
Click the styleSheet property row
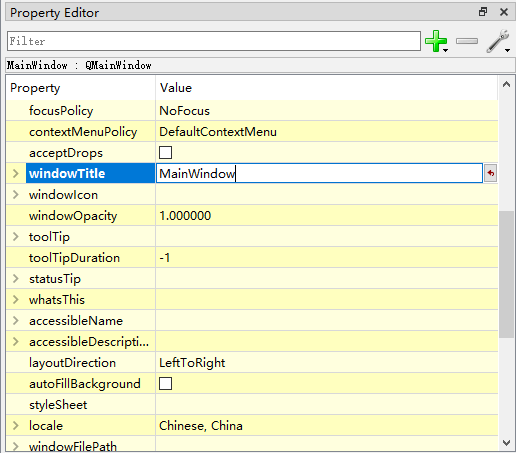point(252,405)
